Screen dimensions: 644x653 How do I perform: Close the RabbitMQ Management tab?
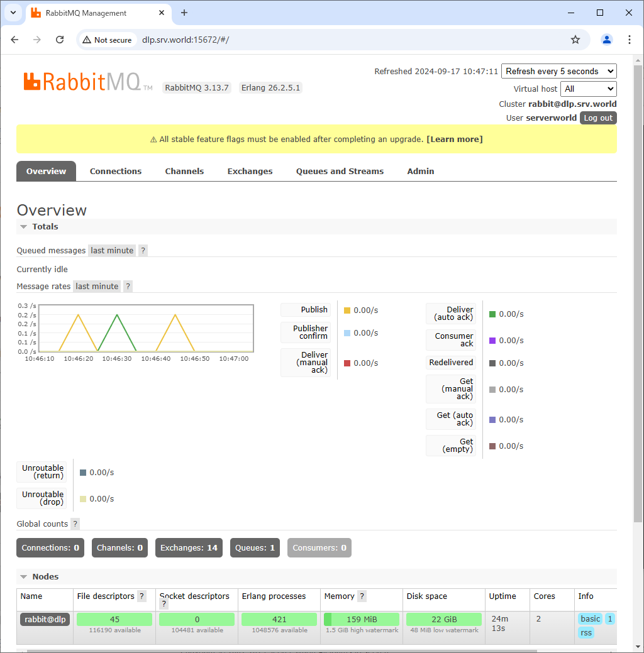pyautogui.click(x=161, y=13)
